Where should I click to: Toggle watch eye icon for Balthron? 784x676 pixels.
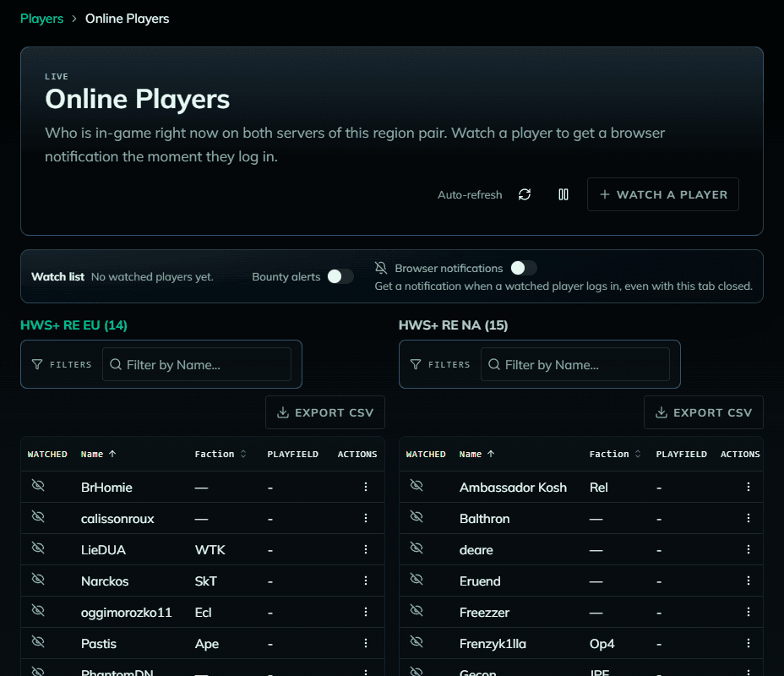(x=416, y=516)
